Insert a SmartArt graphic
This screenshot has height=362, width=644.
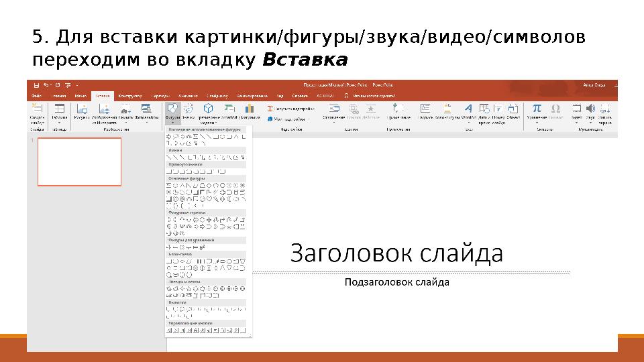(x=229, y=109)
